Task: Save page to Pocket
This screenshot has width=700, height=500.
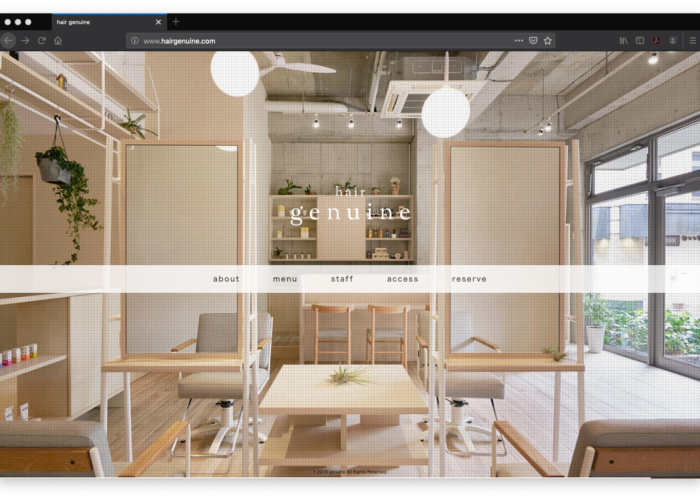Action: point(533,41)
